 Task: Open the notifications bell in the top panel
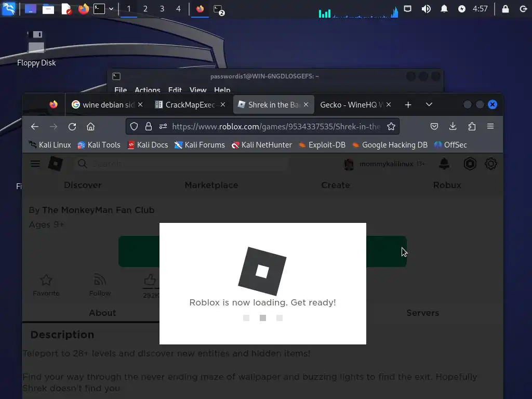point(444,9)
